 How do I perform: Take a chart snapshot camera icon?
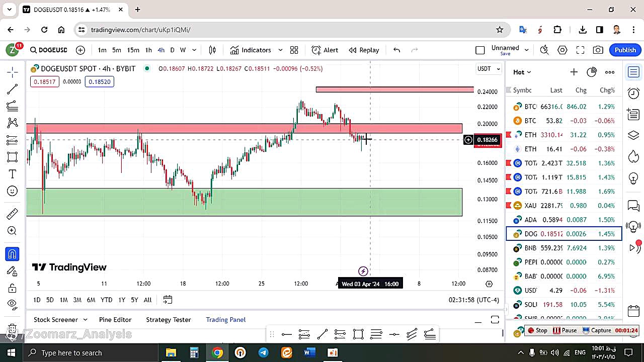598,50
